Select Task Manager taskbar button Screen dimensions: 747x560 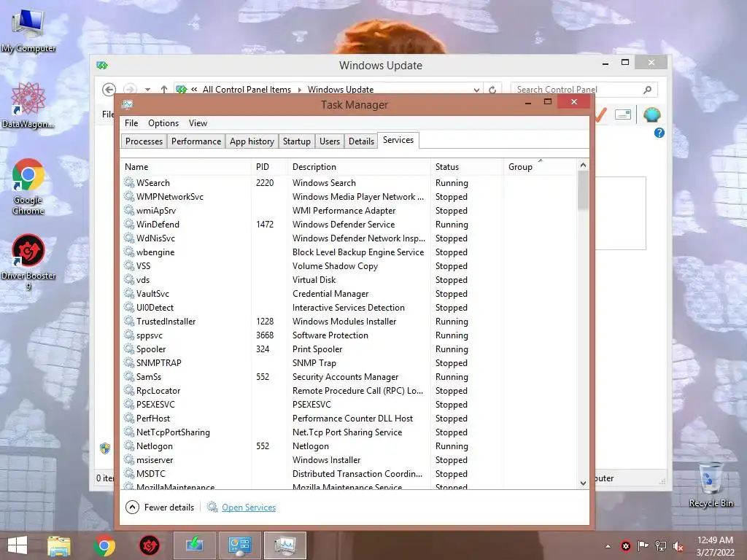[285, 545]
